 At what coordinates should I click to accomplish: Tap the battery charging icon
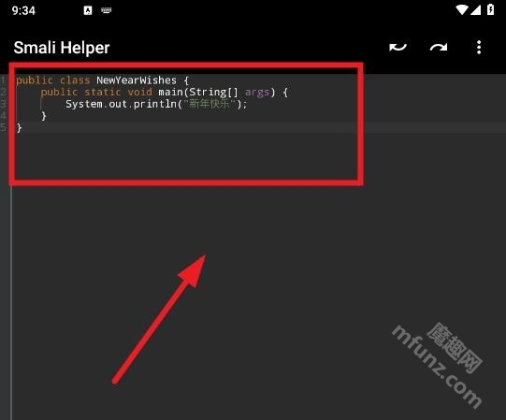[x=490, y=9]
